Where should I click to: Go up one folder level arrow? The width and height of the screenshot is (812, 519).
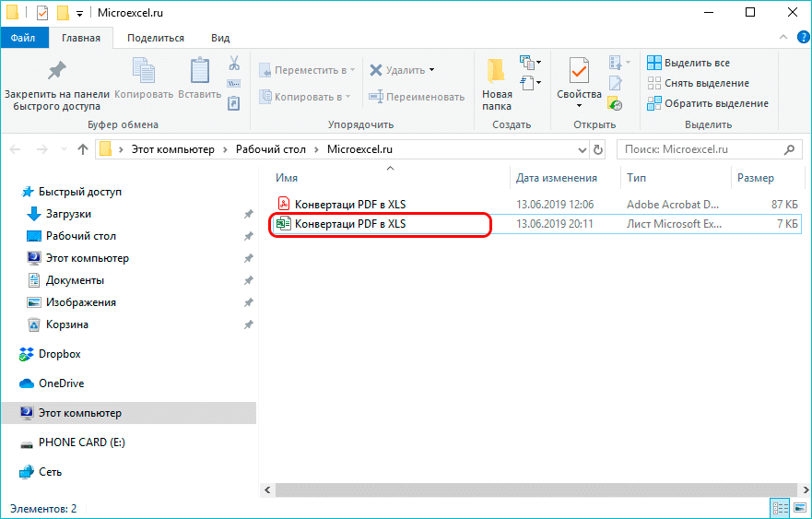83,149
